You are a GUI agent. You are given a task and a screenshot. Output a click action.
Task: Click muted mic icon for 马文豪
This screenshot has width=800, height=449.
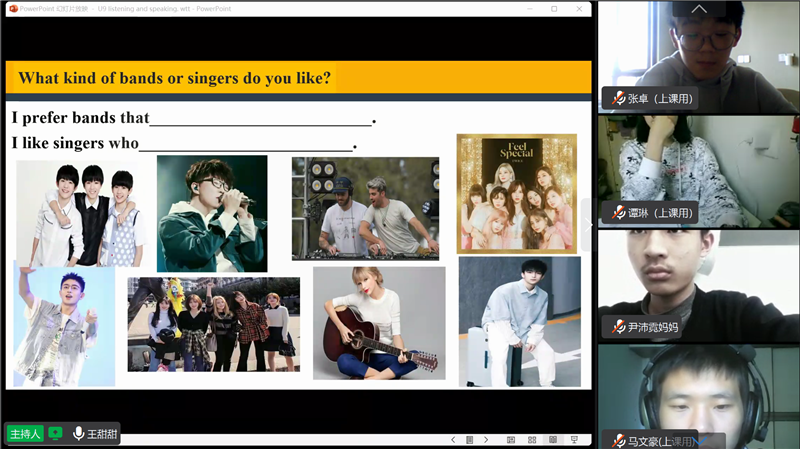[618, 441]
